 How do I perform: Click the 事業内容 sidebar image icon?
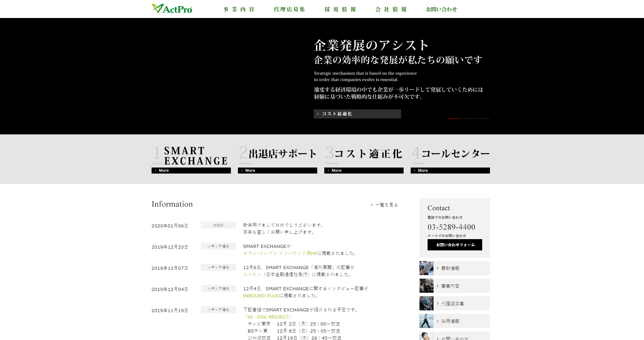tap(426, 286)
